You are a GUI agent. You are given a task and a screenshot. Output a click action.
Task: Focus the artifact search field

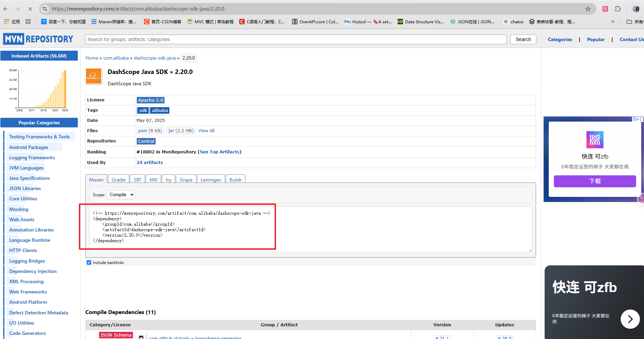(x=296, y=39)
